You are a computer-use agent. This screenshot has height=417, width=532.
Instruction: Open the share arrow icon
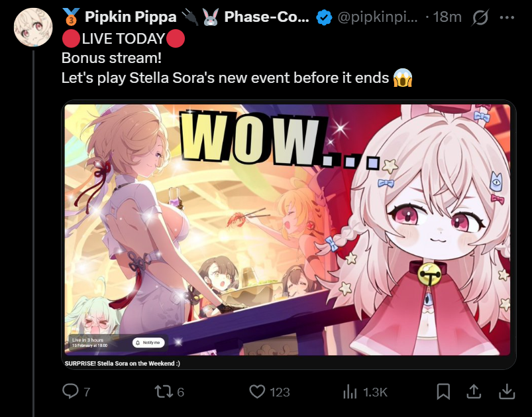coord(474,392)
